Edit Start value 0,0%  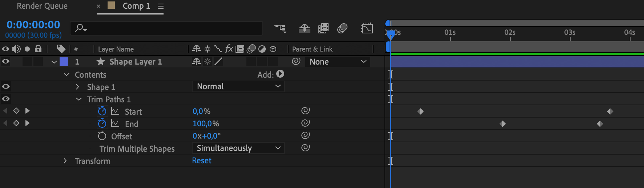click(201, 111)
